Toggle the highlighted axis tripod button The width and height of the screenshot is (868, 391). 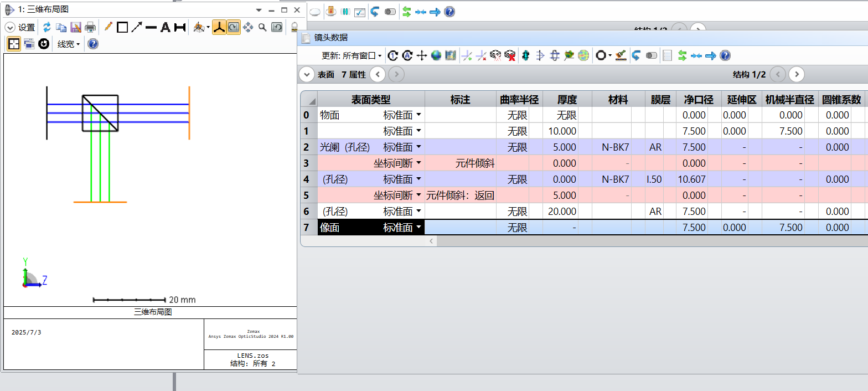219,27
